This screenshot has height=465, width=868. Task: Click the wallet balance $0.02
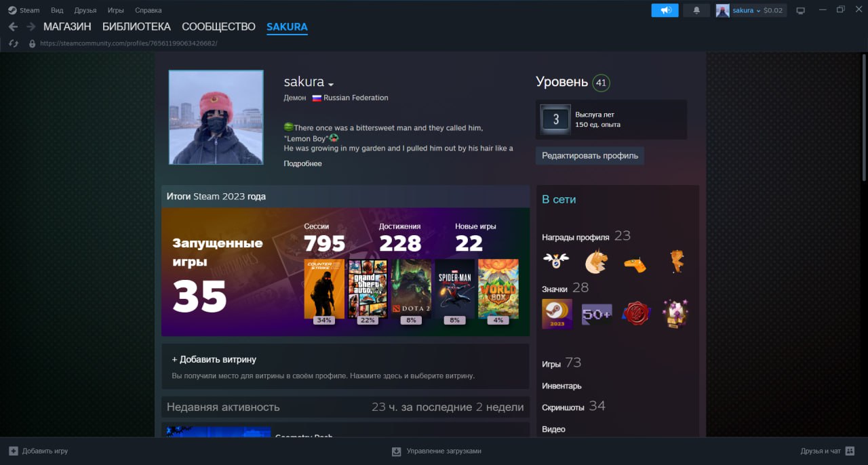pyautogui.click(x=773, y=10)
